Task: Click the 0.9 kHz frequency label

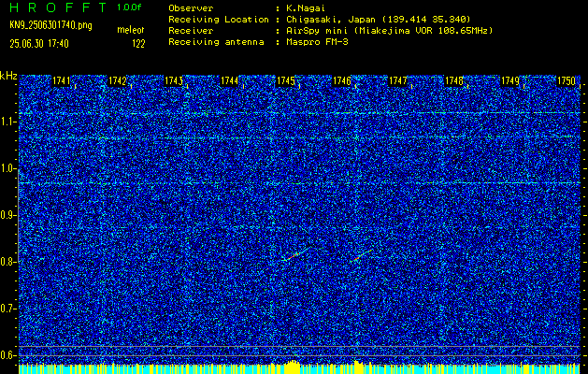Action: [x=7, y=215]
